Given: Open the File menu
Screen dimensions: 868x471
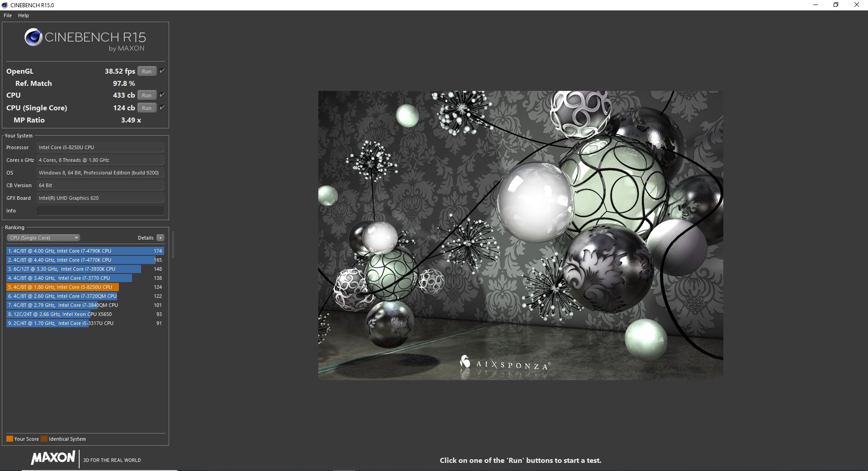Looking at the screenshot, I should 8,15.
